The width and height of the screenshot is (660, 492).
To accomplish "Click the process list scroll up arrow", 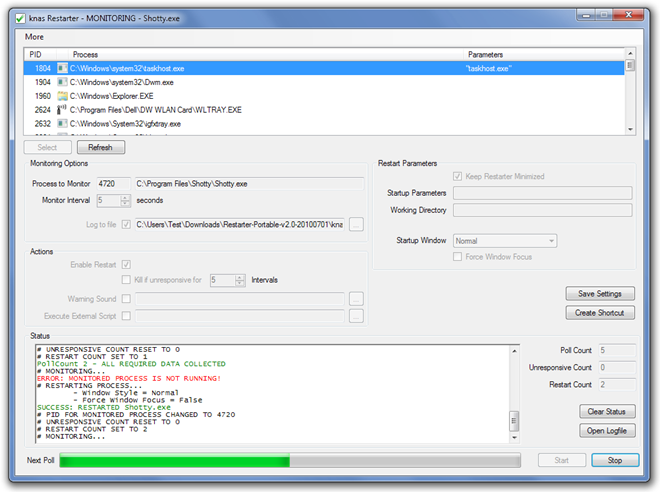I will (630, 53).
